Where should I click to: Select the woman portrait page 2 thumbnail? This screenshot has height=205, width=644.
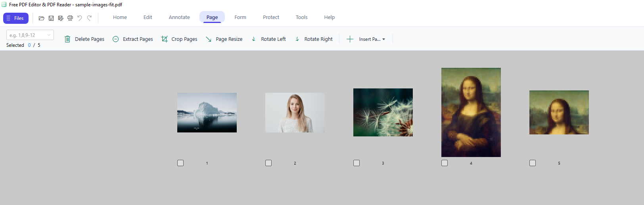click(x=295, y=113)
